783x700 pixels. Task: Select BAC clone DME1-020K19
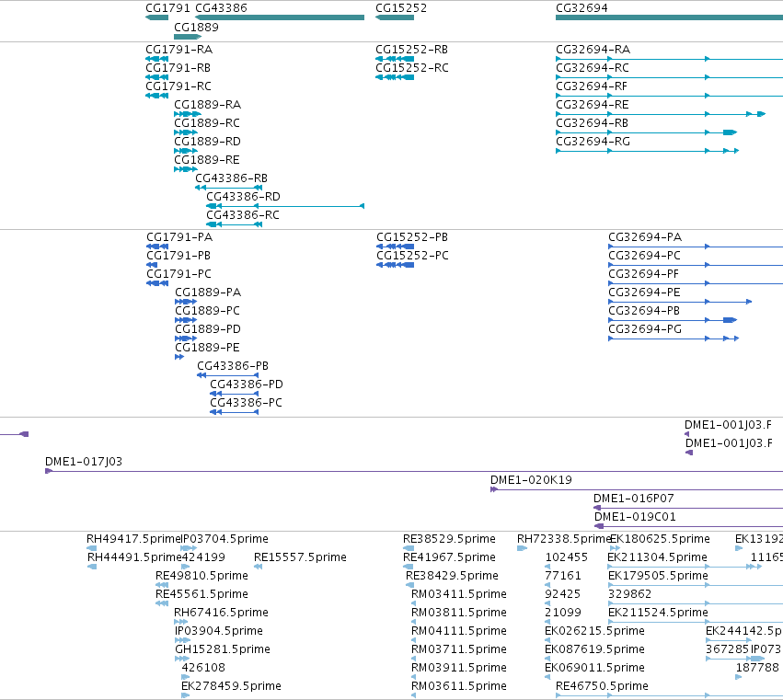531,480
